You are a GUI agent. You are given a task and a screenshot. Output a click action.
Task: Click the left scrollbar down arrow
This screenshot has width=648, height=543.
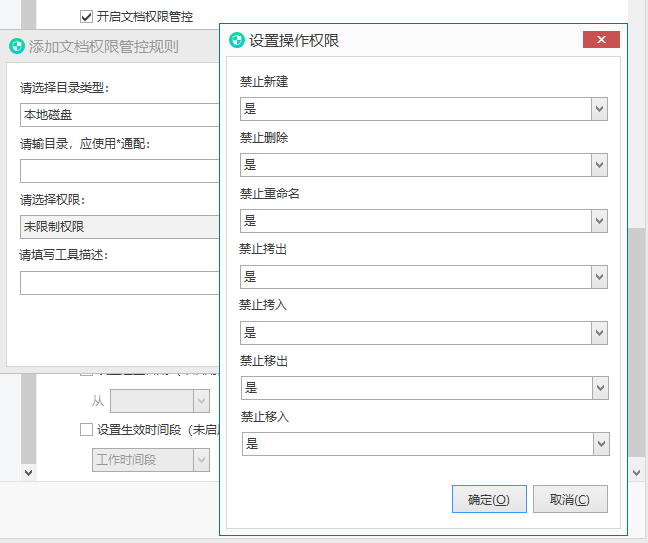tap(28, 472)
